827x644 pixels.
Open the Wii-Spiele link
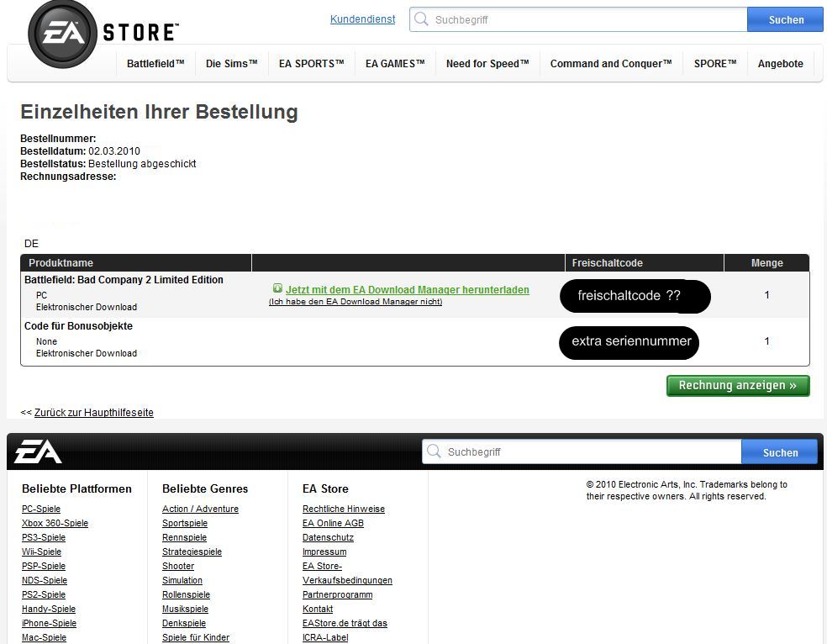tap(42, 552)
